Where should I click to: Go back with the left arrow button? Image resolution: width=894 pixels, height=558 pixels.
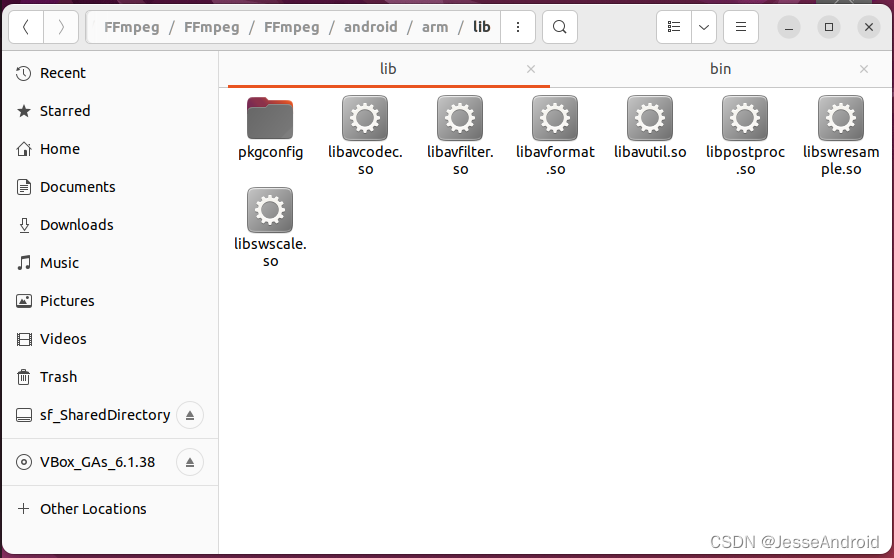(26, 27)
